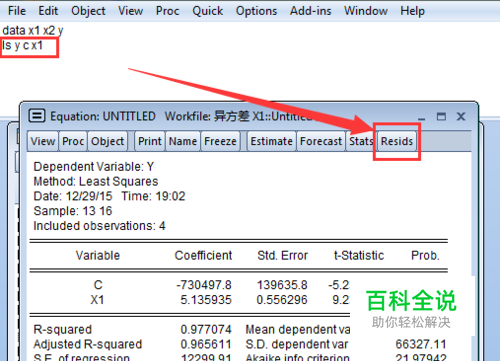Viewport: 500px width, 361px height.
Task: Click 'Included observations: 4' text
Action: (99, 226)
